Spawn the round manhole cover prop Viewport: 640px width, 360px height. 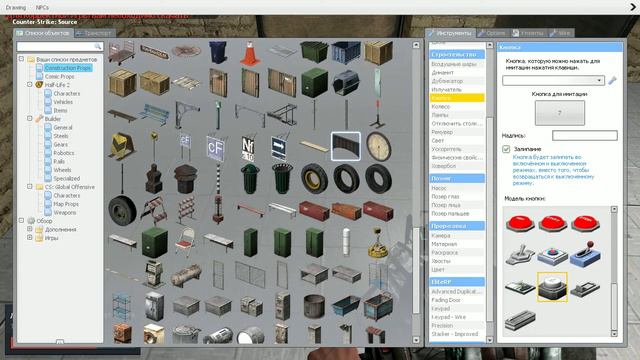pyautogui.click(x=187, y=51)
